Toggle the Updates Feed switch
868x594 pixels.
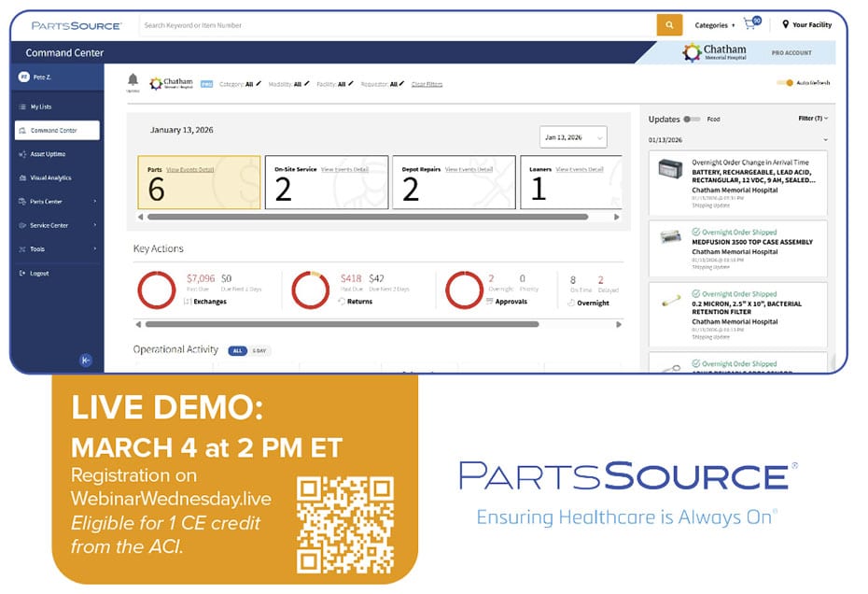pyautogui.click(x=692, y=120)
